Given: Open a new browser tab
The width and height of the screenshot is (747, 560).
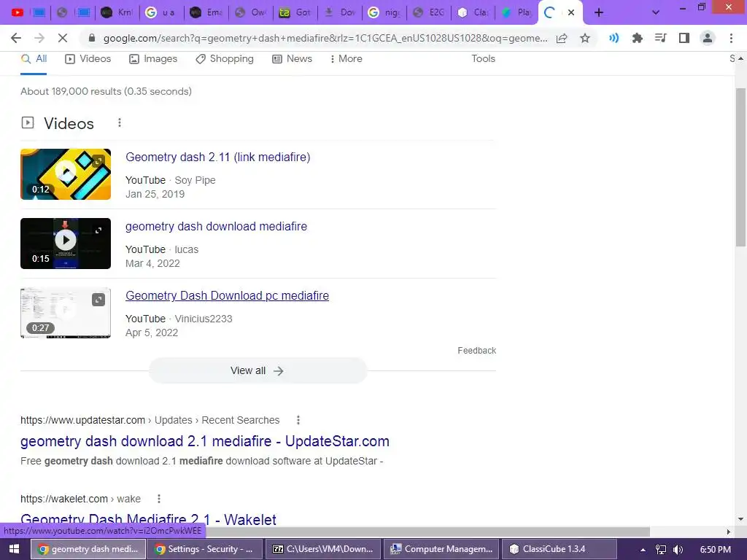Looking at the screenshot, I should click(599, 12).
